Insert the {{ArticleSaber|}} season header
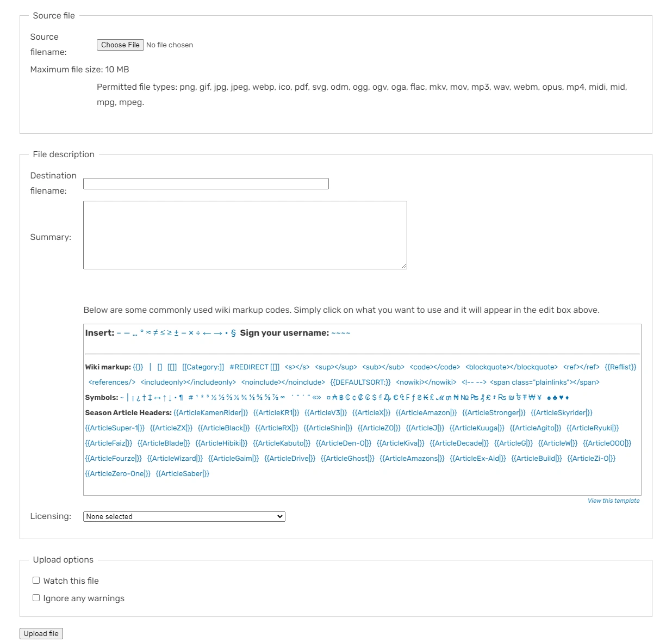The width and height of the screenshot is (672, 642). 183,474
